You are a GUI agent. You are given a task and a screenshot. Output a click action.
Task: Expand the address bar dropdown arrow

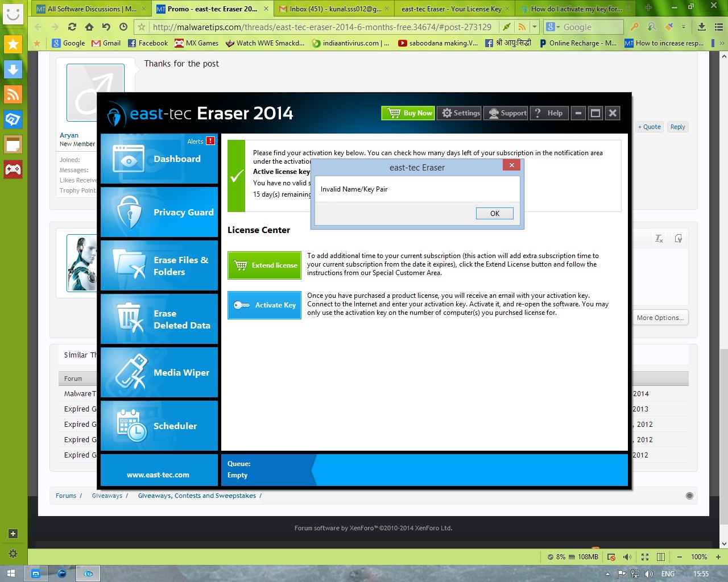click(x=535, y=27)
